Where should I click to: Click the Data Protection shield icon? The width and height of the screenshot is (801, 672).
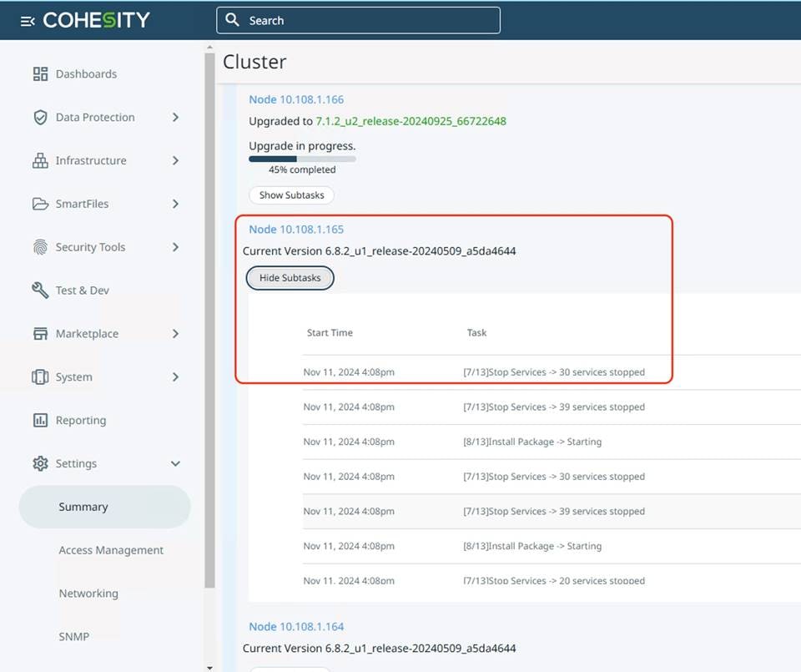click(39, 117)
